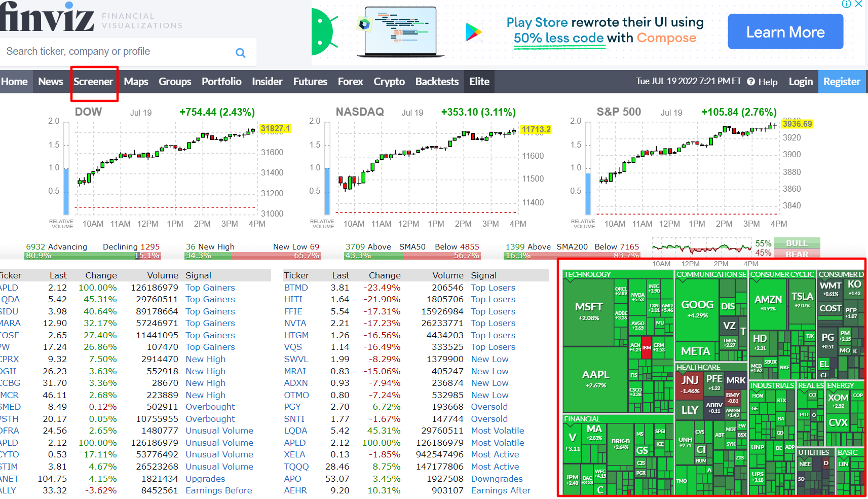The width and height of the screenshot is (868, 499).
Task: Open the S&P 500 intraday chart
Action: pos(692,168)
